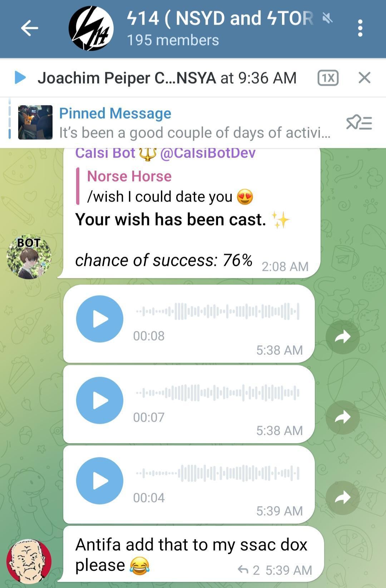Screen dimensions: 386x588
Task: Open the @CalsiBotDev mention link
Action: (208, 153)
